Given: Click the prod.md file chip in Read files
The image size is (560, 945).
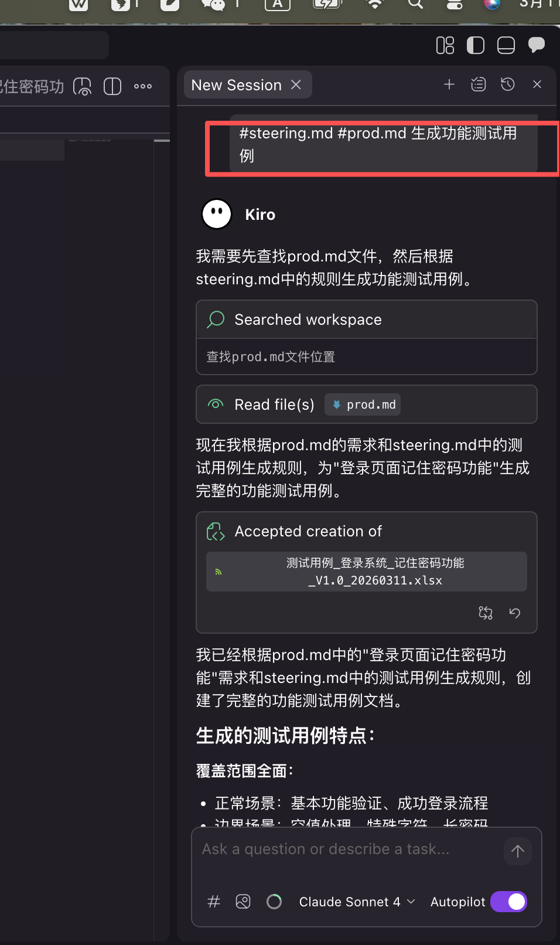Looking at the screenshot, I should pyautogui.click(x=362, y=404).
